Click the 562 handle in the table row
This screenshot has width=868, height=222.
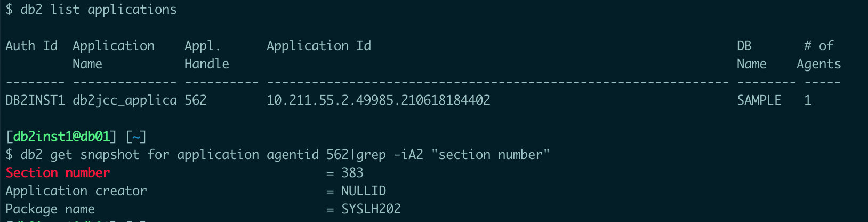tap(196, 100)
